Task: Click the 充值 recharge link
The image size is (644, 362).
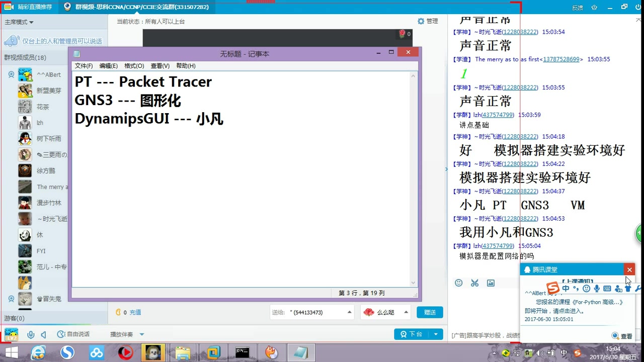Action: pyautogui.click(x=135, y=312)
